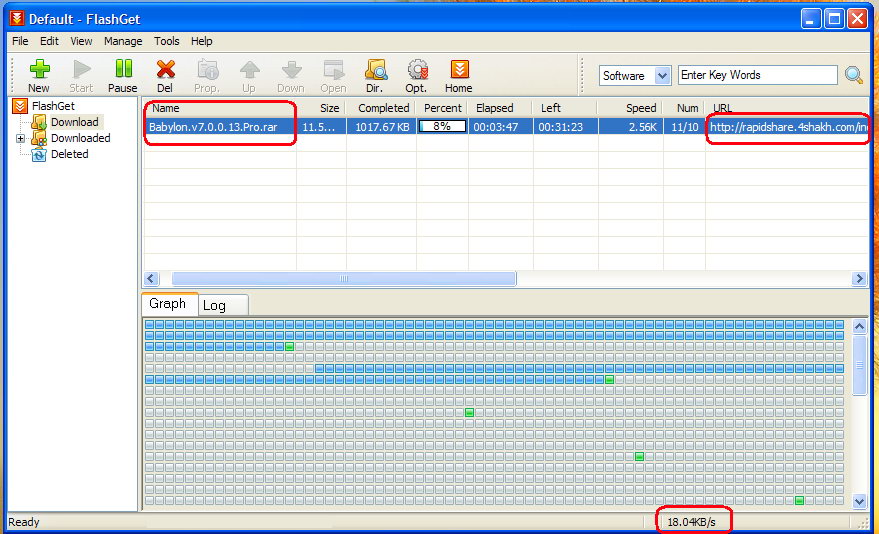Sort by the Elapsed column header

pyautogui.click(x=499, y=108)
